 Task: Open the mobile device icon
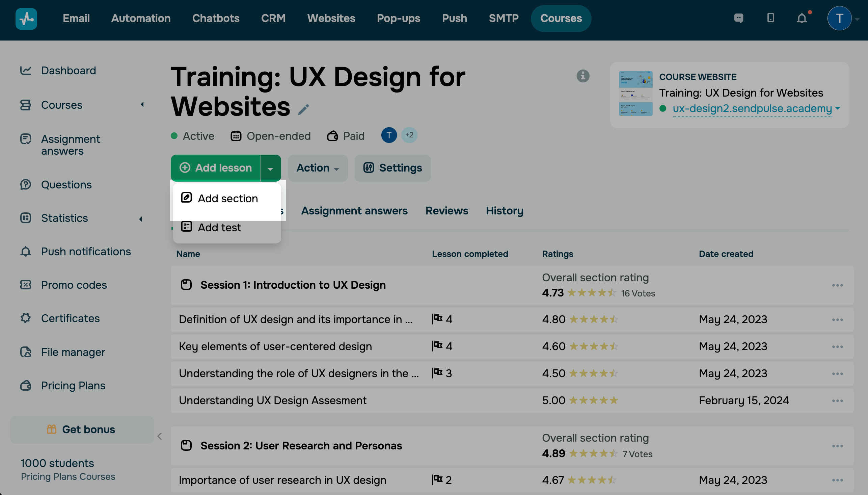click(x=770, y=18)
